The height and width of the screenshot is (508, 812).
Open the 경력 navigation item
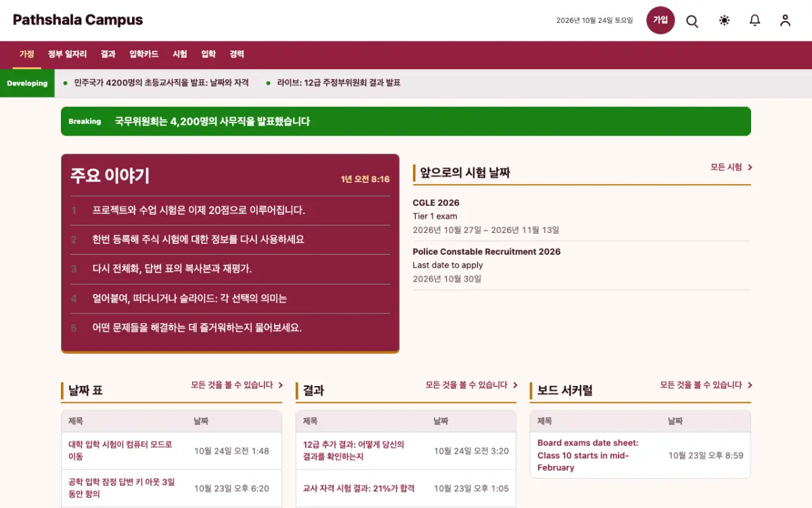pos(237,54)
